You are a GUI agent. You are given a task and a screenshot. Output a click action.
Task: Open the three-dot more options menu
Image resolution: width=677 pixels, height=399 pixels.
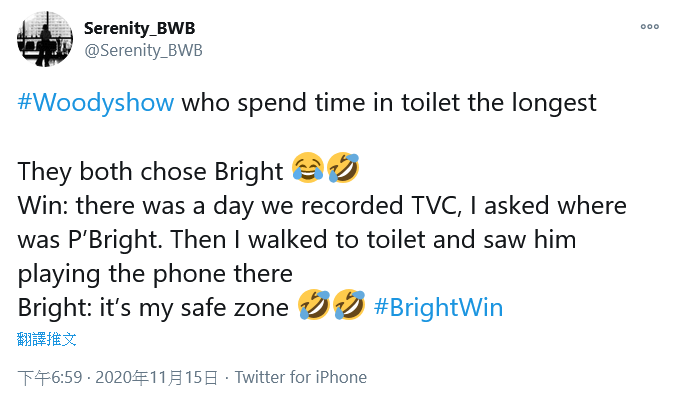[x=649, y=27]
